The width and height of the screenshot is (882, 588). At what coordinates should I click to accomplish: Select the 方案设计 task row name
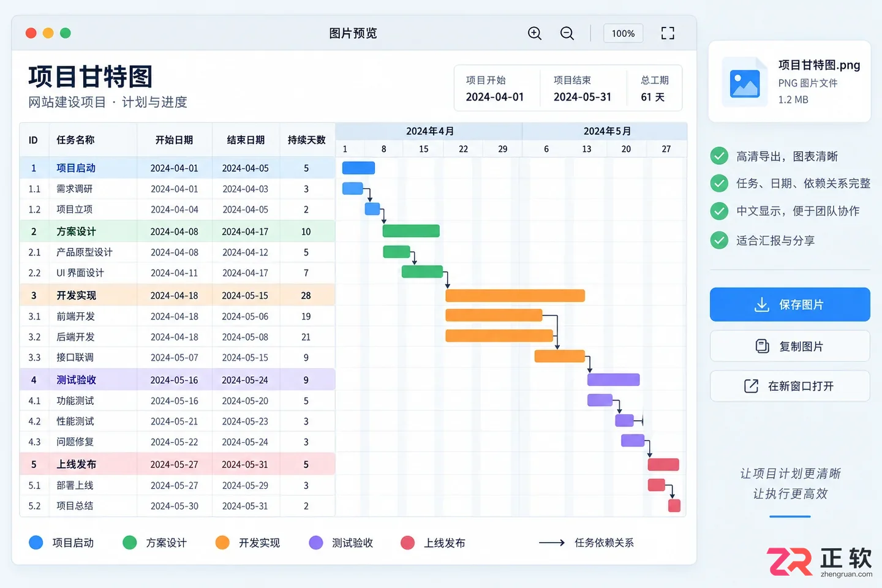tap(76, 232)
